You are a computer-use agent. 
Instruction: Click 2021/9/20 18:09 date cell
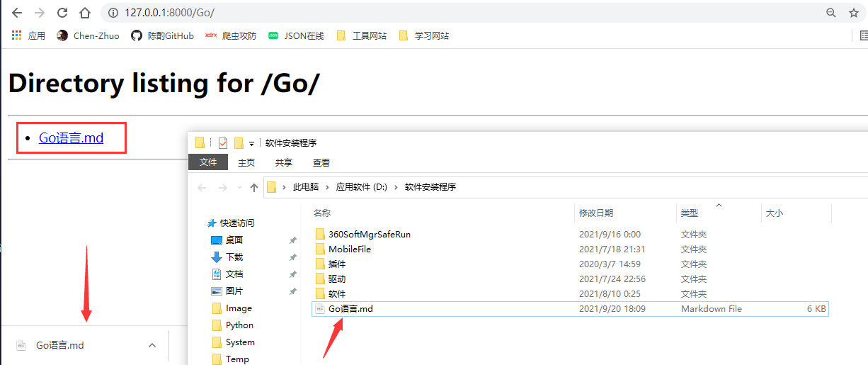click(x=611, y=308)
